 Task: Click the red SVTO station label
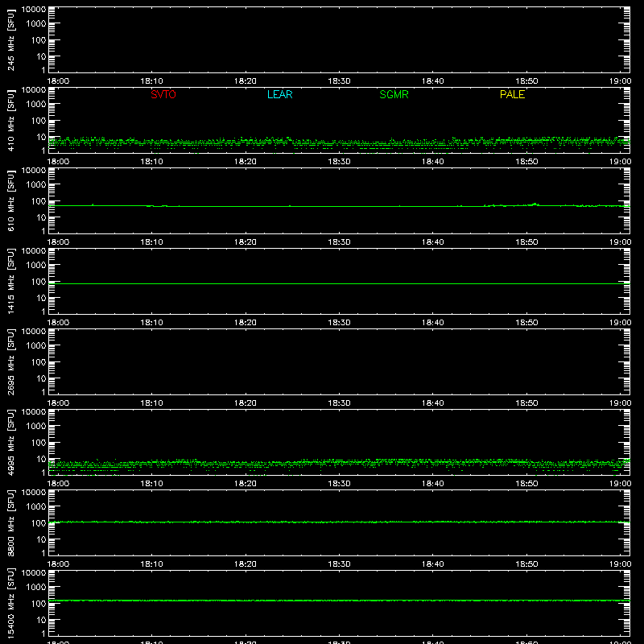pyautogui.click(x=163, y=94)
